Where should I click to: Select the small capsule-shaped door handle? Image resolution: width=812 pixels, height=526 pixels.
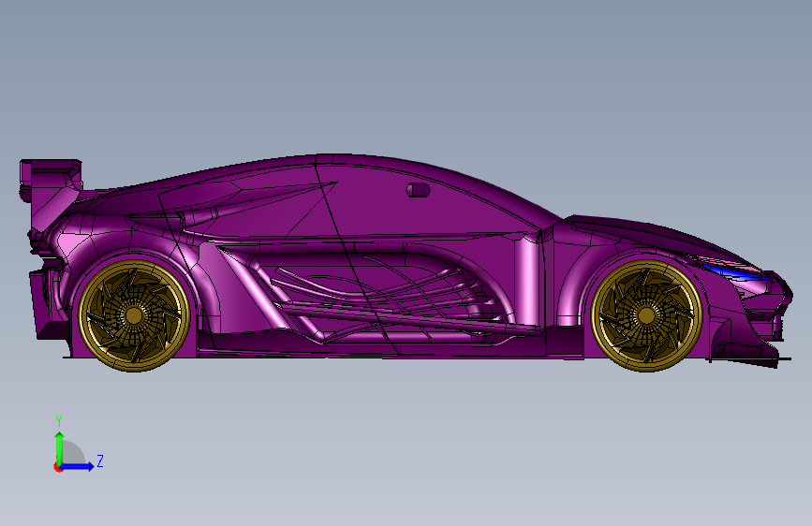coord(418,190)
